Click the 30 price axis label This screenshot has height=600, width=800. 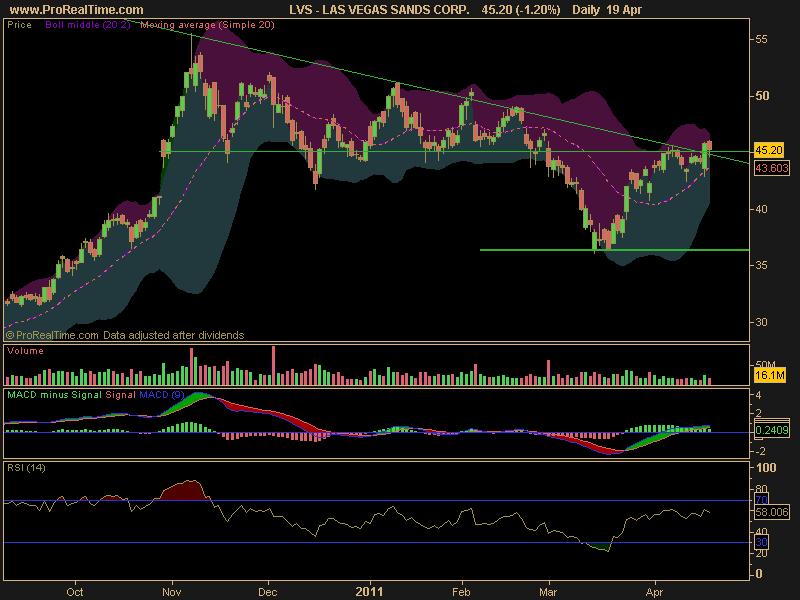coord(761,322)
